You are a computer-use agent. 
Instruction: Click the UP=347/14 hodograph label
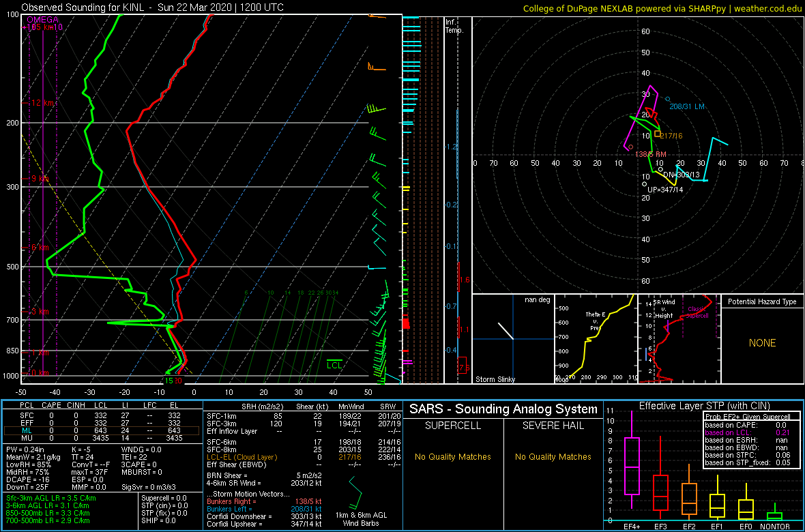pos(665,190)
